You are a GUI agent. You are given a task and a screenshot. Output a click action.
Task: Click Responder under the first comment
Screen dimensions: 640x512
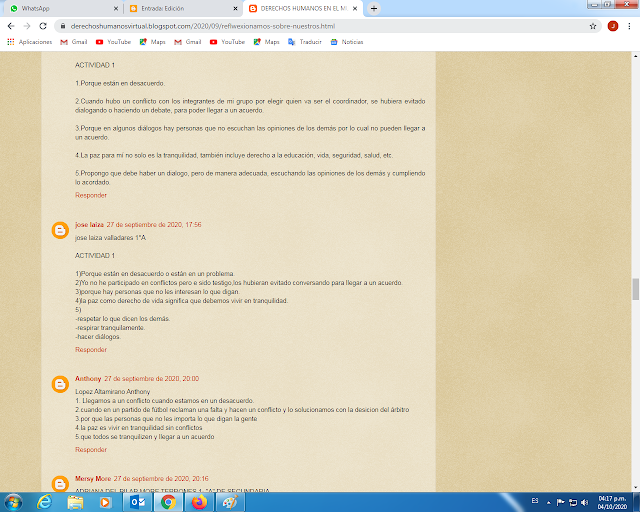click(x=91, y=195)
